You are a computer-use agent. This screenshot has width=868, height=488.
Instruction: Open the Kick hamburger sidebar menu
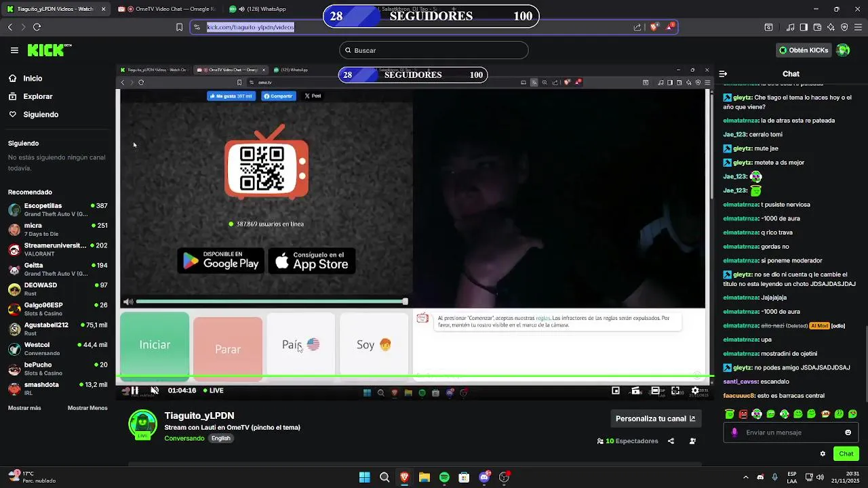[14, 50]
